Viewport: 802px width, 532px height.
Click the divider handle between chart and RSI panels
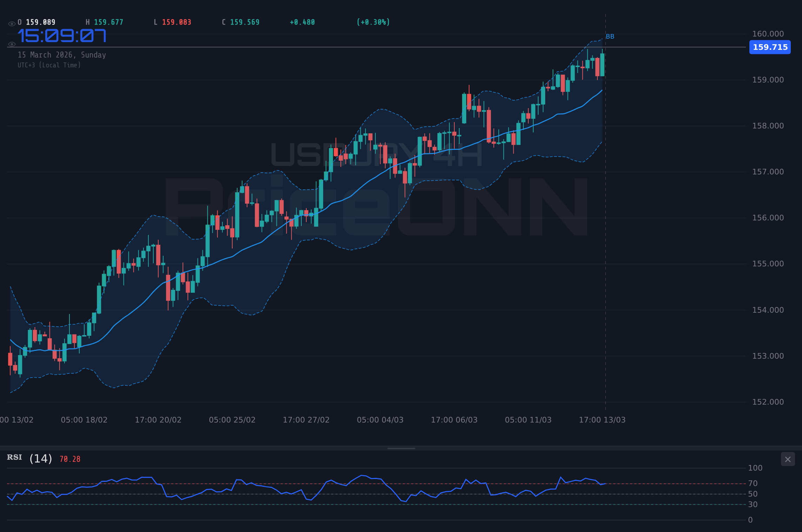[401, 448]
